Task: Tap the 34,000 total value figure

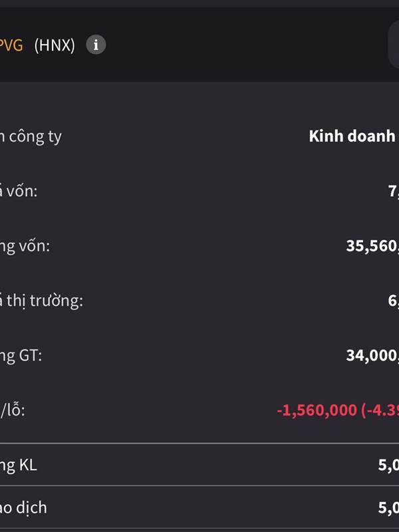Action: tap(372, 355)
